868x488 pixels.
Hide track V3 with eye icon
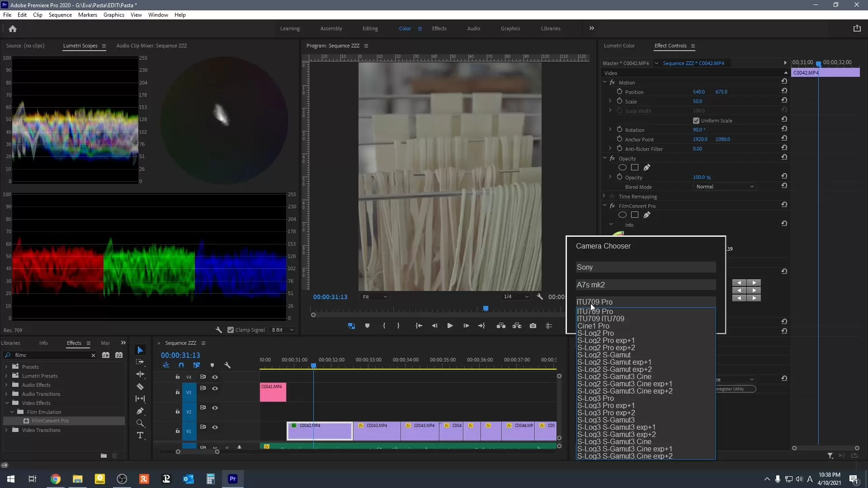pos(215,389)
